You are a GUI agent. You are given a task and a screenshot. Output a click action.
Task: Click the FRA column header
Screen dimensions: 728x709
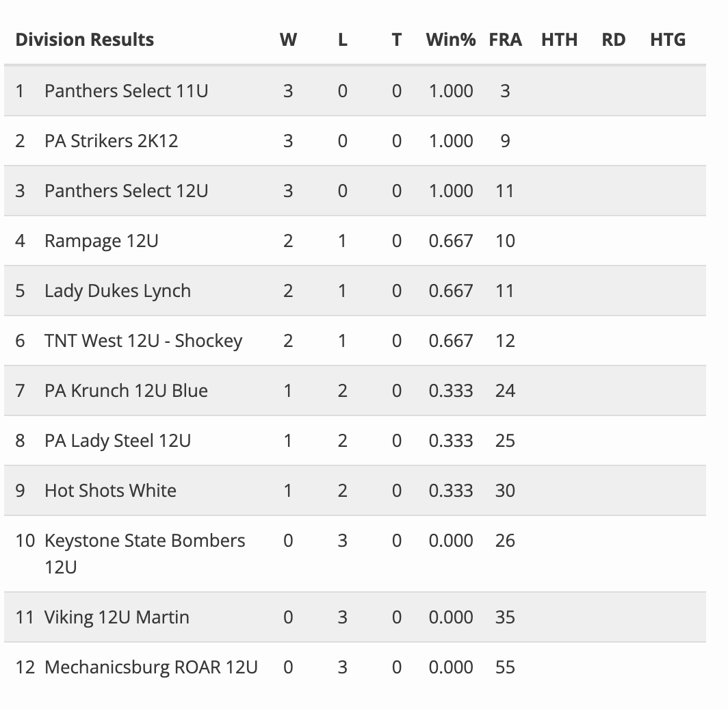pyautogui.click(x=505, y=40)
